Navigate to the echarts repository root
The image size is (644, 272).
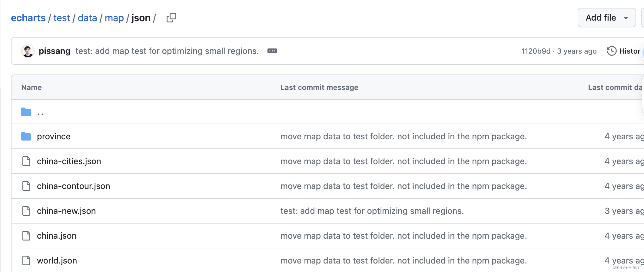tap(28, 18)
